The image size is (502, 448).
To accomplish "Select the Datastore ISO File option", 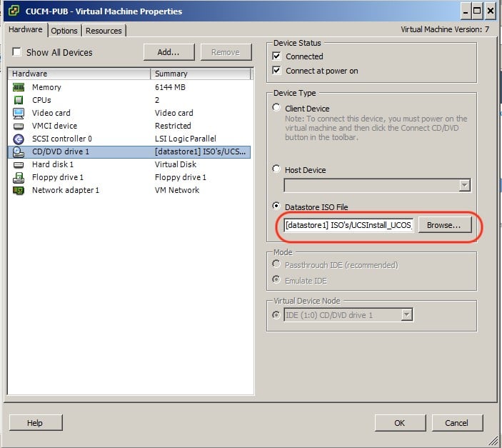I will (276, 206).
